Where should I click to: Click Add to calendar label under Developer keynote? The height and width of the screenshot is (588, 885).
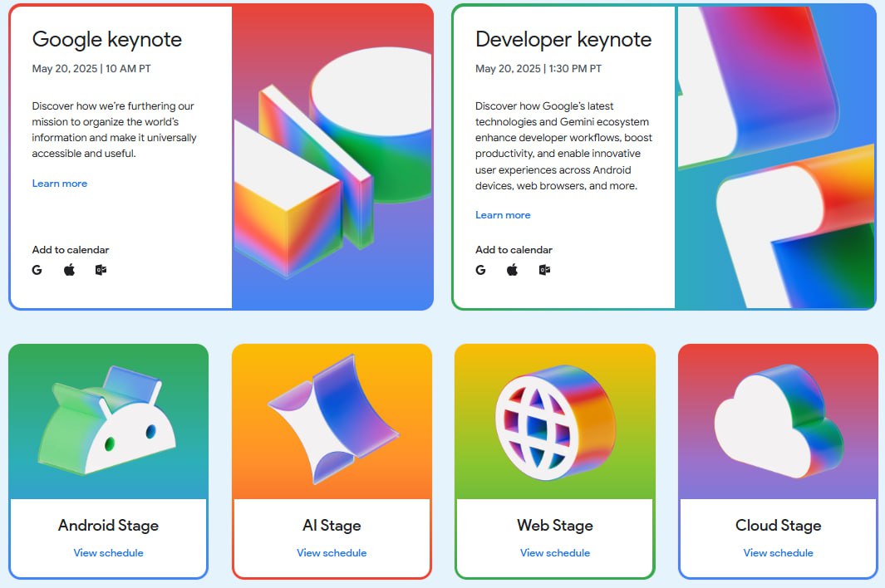click(x=514, y=249)
